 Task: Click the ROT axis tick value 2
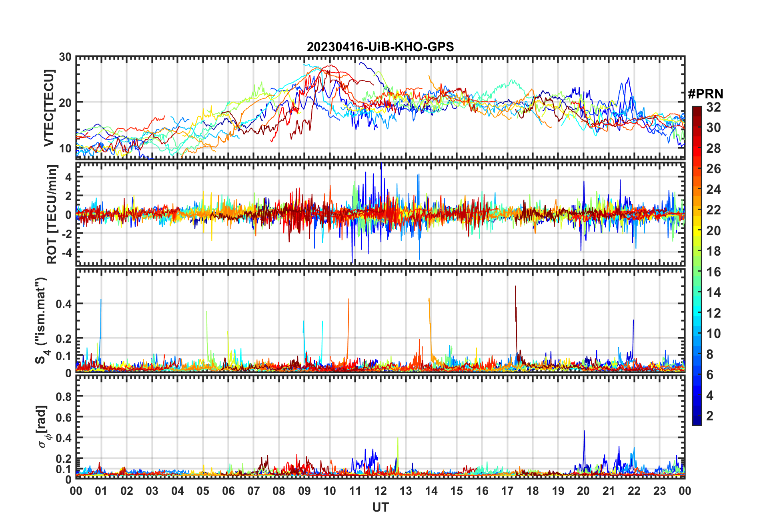pos(68,196)
